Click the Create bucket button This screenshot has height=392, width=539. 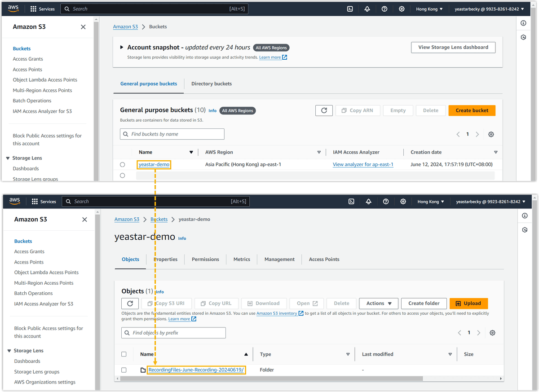coord(472,110)
